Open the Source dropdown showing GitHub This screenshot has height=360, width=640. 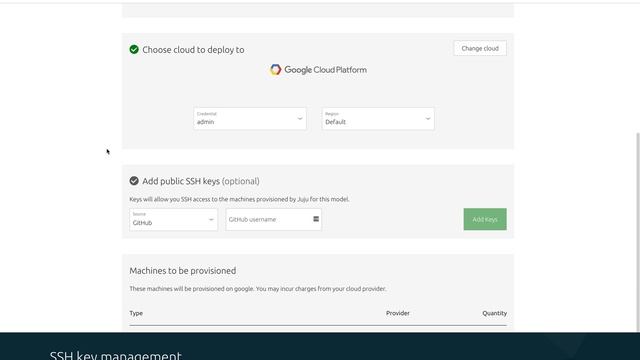coord(173,220)
